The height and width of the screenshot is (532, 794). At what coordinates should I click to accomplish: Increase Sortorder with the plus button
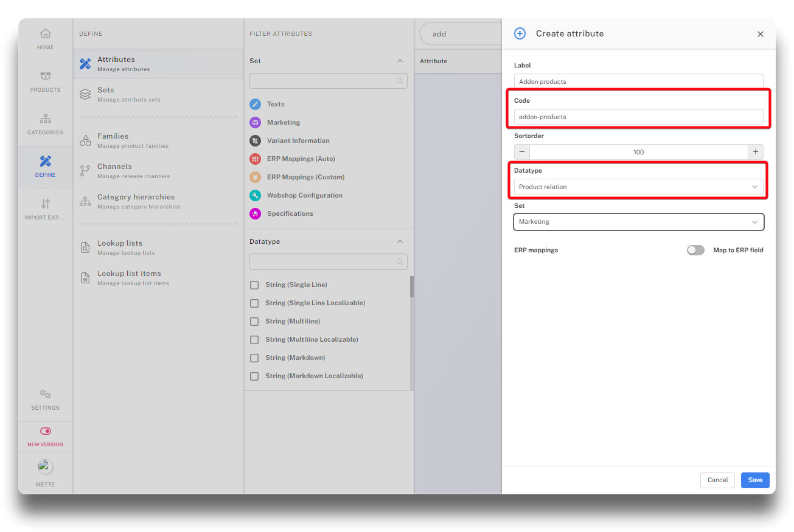(755, 152)
